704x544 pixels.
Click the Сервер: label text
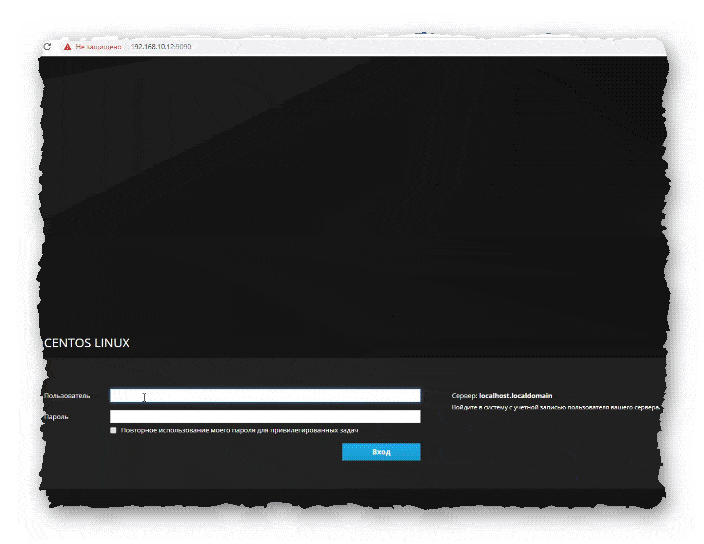click(464, 395)
